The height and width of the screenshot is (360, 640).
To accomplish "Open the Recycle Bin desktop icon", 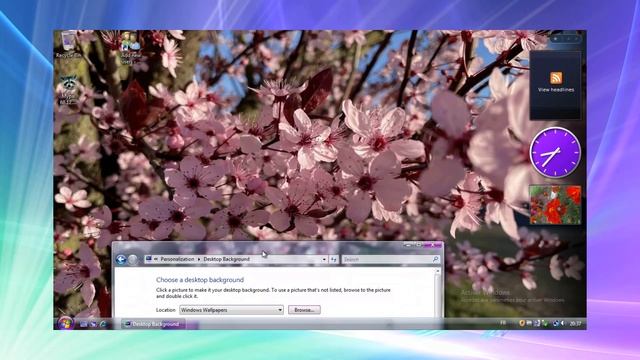I will [68, 44].
